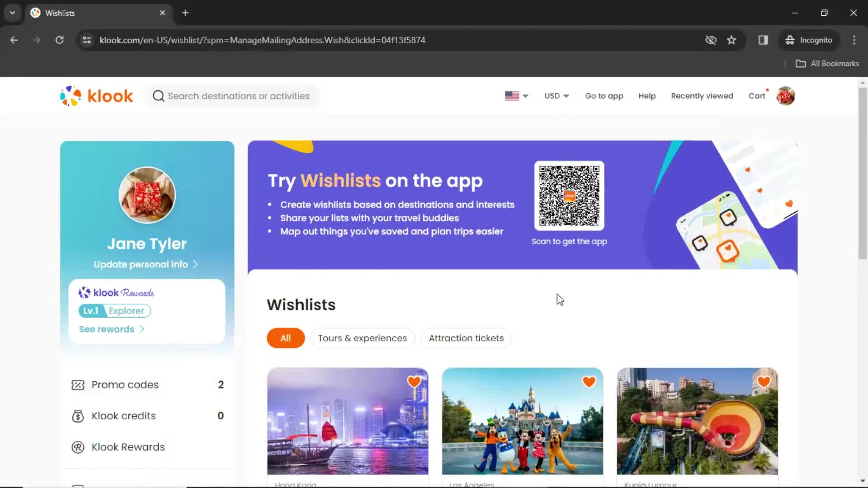Select the All wishlists filter toggle
The width and height of the screenshot is (868, 488).
[x=285, y=338]
